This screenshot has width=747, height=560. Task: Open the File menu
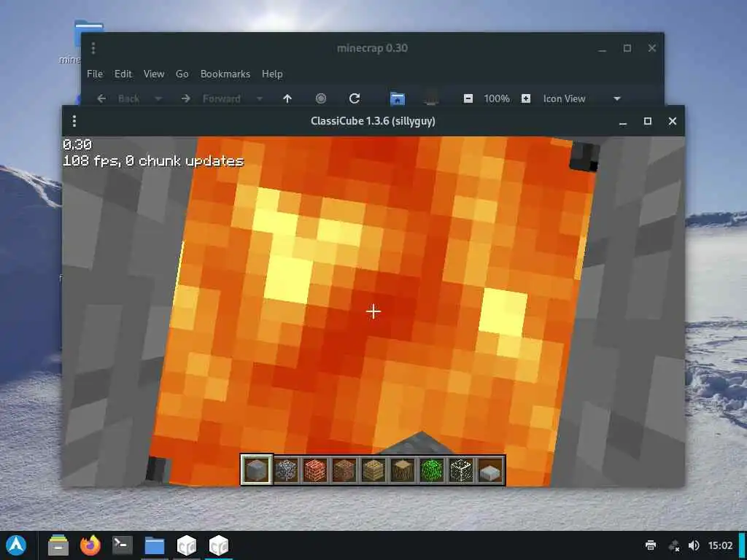(95, 74)
